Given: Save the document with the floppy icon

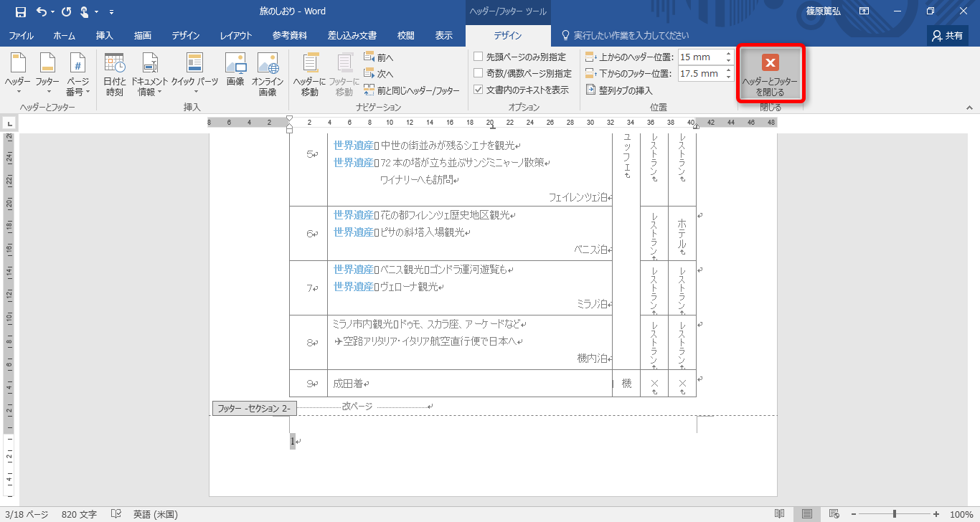Looking at the screenshot, I should [20, 11].
